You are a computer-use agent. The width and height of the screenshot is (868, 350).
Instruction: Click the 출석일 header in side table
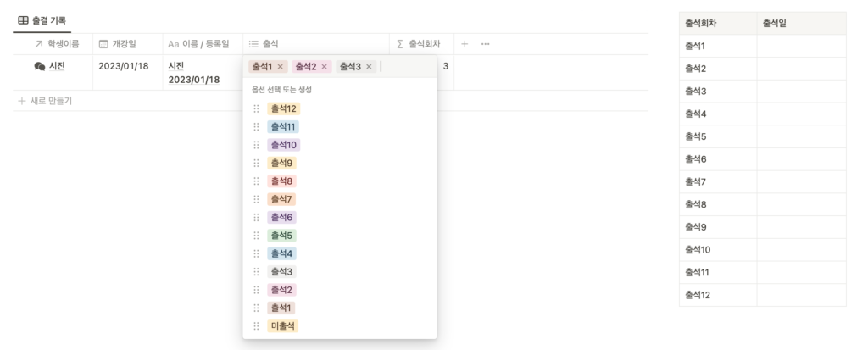pyautogui.click(x=802, y=23)
